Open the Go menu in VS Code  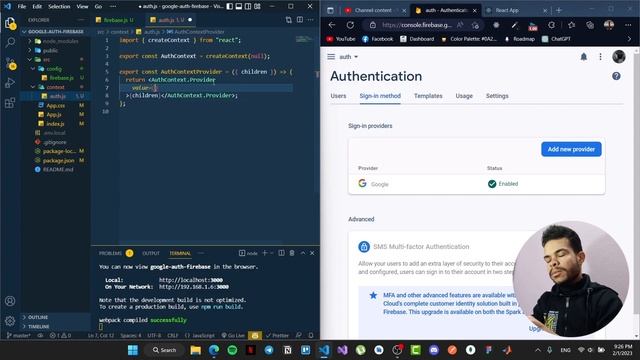point(98,7)
